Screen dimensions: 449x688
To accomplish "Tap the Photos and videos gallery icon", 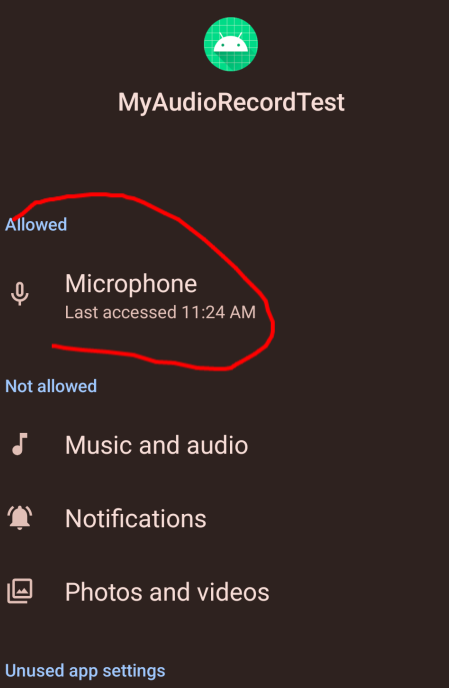I will [20, 591].
